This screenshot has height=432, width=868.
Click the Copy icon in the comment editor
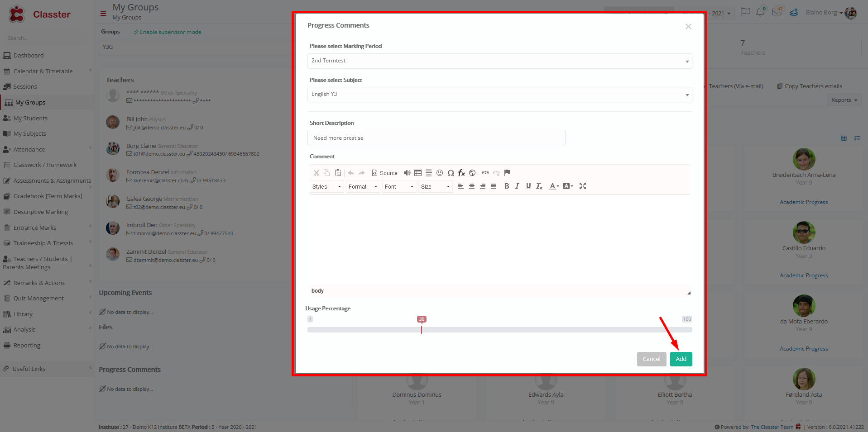click(326, 173)
